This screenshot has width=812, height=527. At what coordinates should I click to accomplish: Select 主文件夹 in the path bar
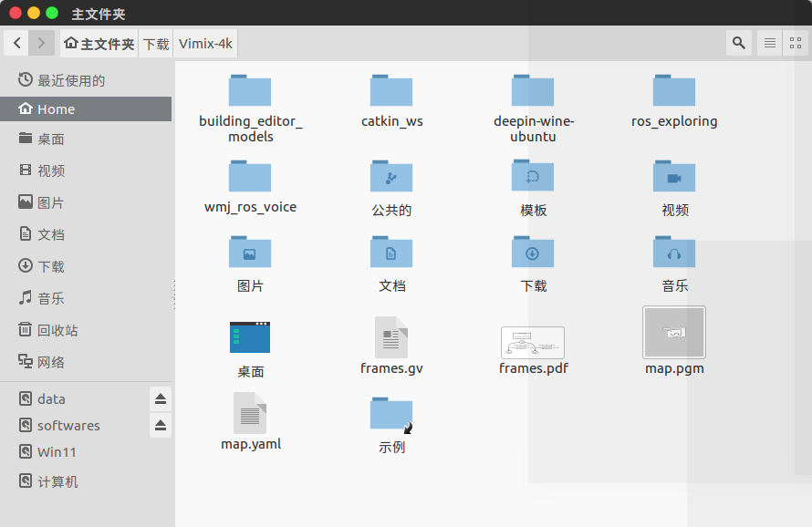click(x=99, y=44)
